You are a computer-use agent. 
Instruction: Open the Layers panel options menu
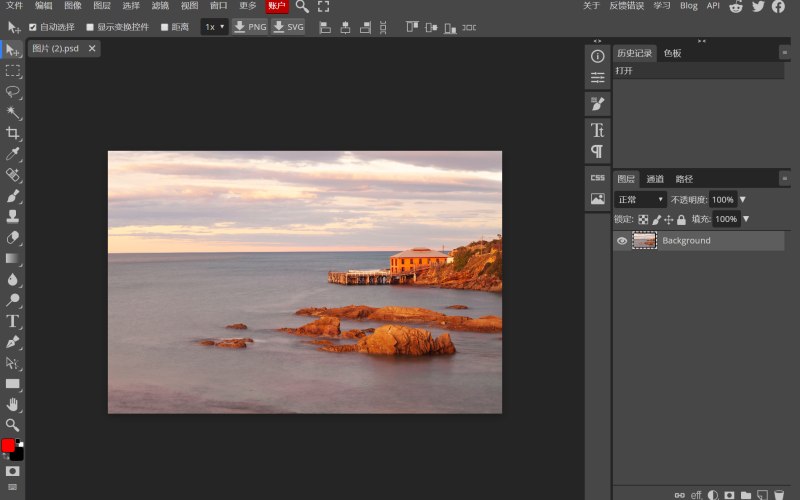click(x=785, y=178)
